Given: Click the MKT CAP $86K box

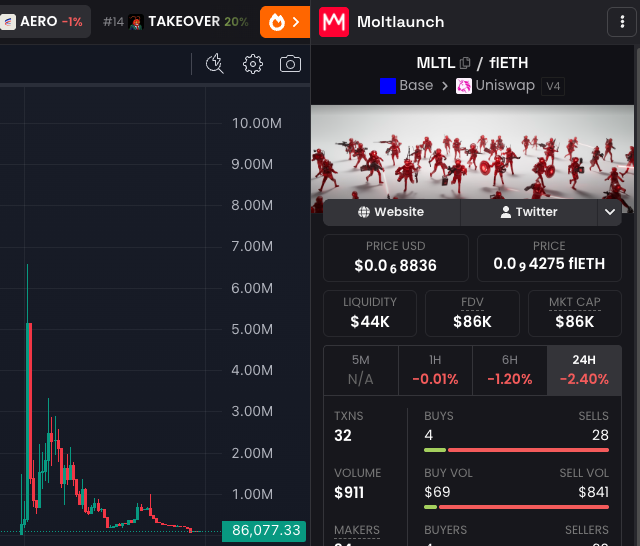Looking at the screenshot, I should tap(575, 313).
